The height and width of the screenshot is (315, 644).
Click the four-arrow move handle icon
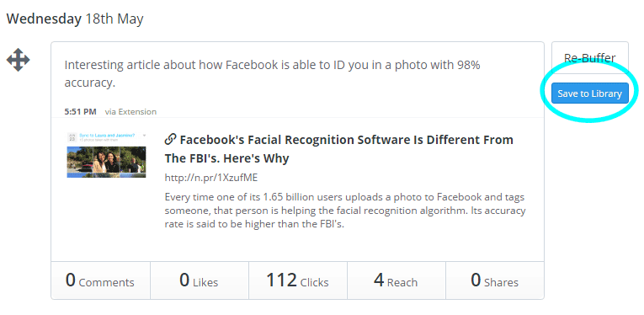18,60
